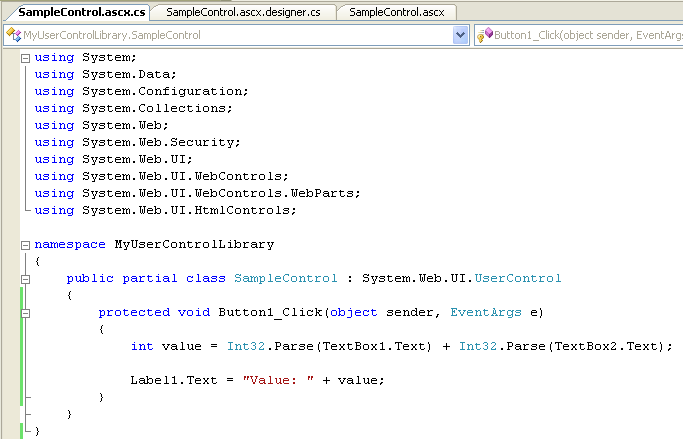The image size is (683, 439).
Task: Click the "Value: " string literal
Action: point(278,380)
